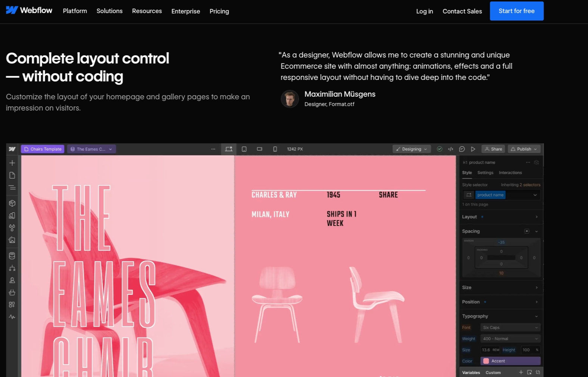588x377 pixels.
Task: Click the Webflow logo in site header
Action: 29,10
